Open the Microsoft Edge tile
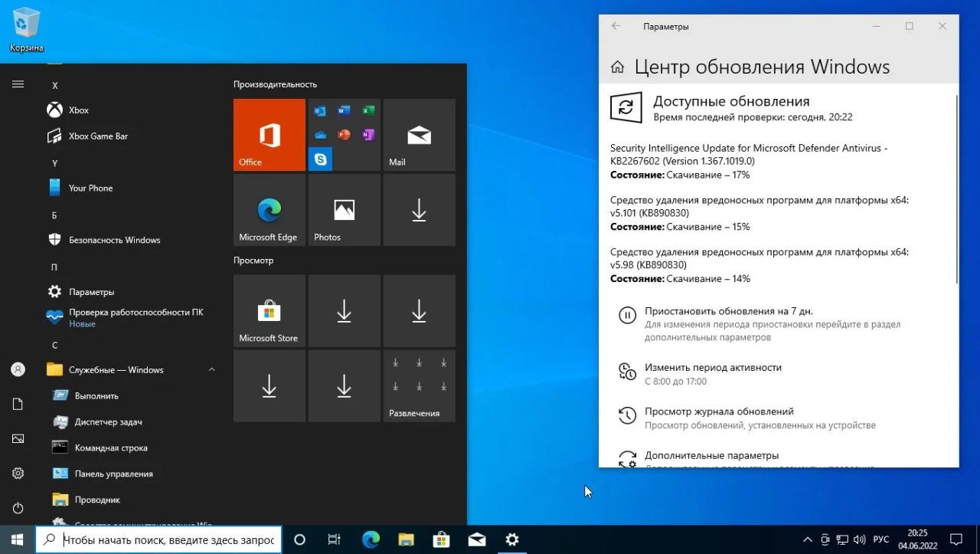The height and width of the screenshot is (554, 980). 269,210
